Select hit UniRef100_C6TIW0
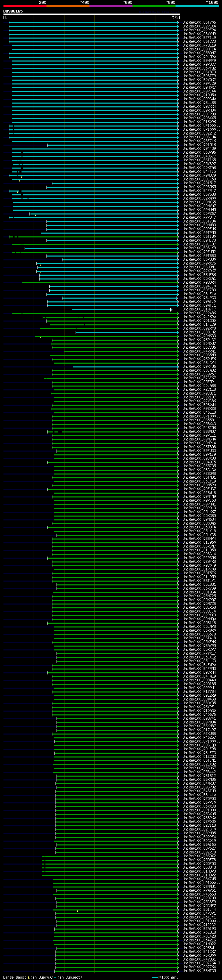The width and height of the screenshot is (222, 980). (199, 237)
